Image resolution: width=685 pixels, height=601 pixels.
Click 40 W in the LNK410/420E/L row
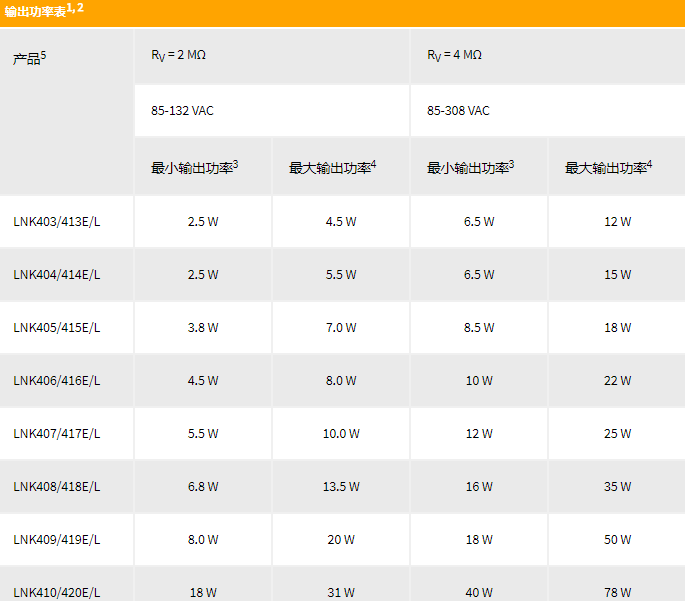479,593
